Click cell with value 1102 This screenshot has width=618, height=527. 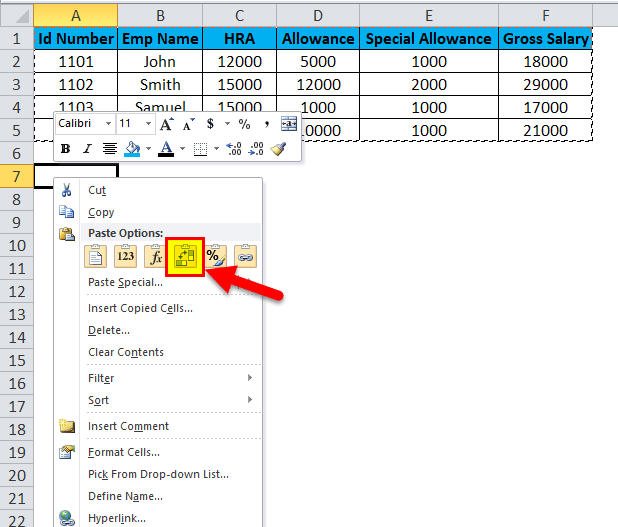pos(76,84)
